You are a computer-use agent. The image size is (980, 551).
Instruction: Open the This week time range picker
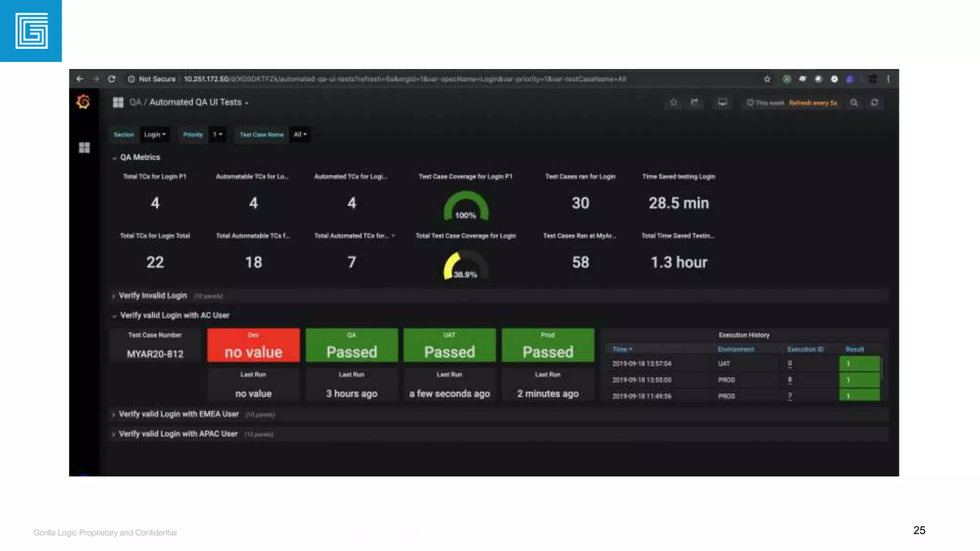[x=766, y=103]
